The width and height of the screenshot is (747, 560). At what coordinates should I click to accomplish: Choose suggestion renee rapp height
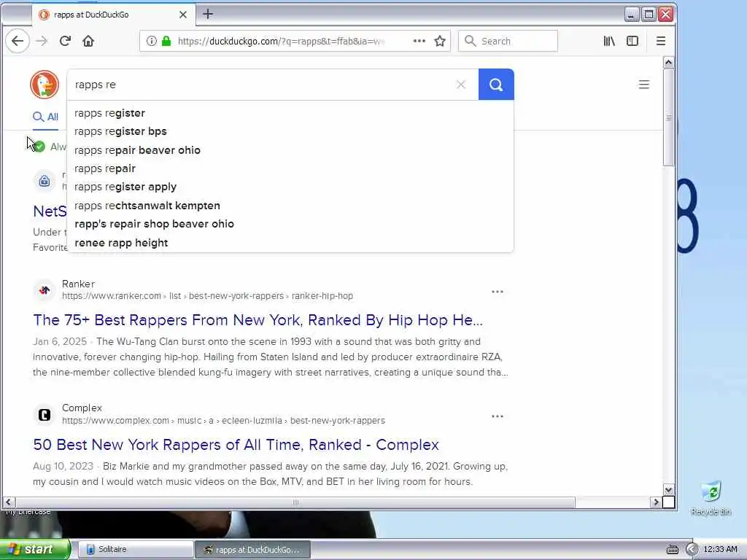click(290, 243)
